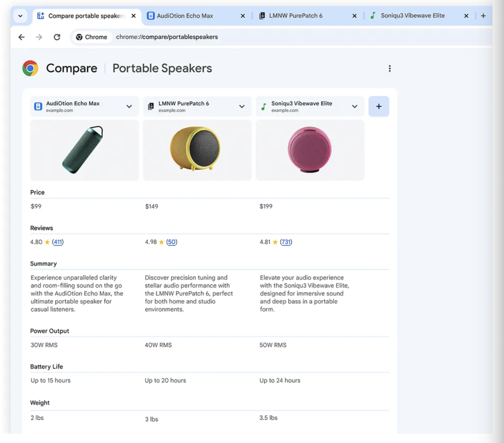This screenshot has height=443, width=504.
Task: Click the browser back arrow
Action: point(22,37)
